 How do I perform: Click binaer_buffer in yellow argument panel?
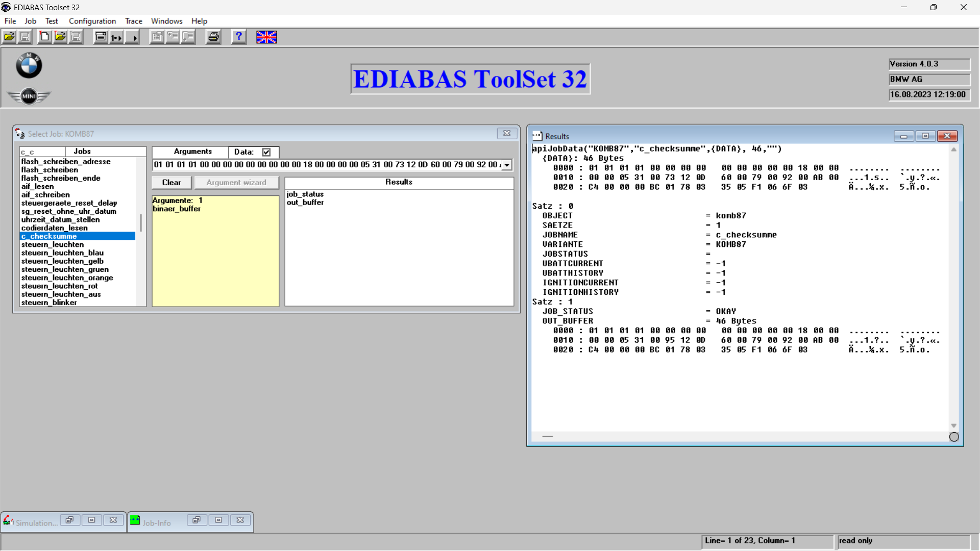pyautogui.click(x=177, y=209)
